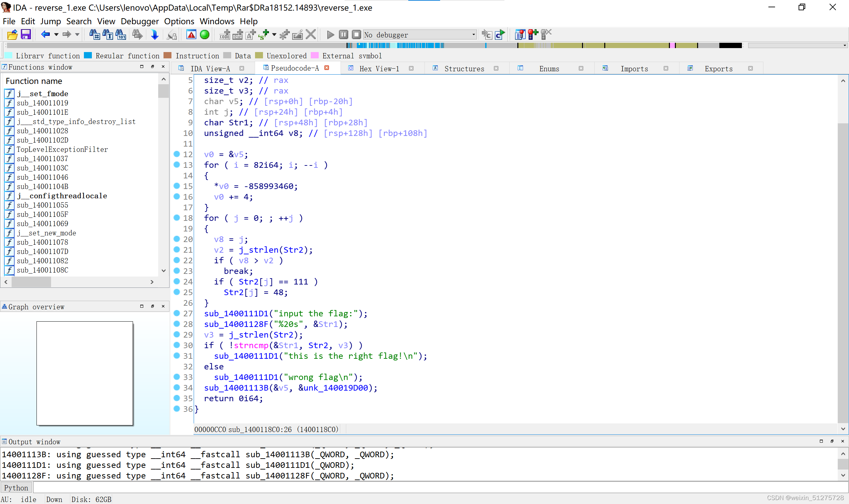Click the Search immediate value binoculars icon
This screenshot has height=504, width=849.
[95, 34]
